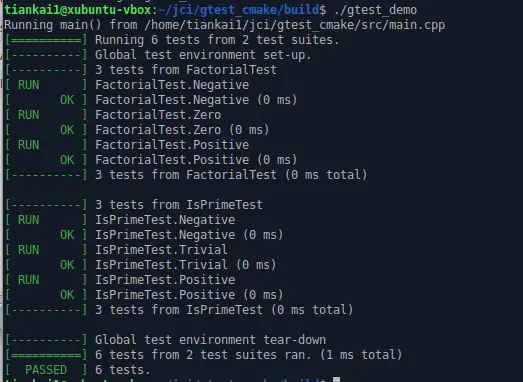Click the green PASSED status label
The height and width of the screenshot is (382, 523).
46,370
